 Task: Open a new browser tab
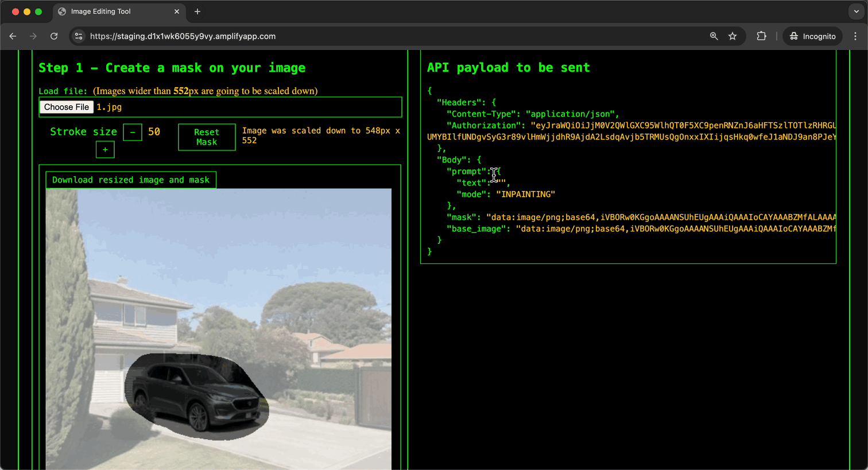pyautogui.click(x=197, y=11)
